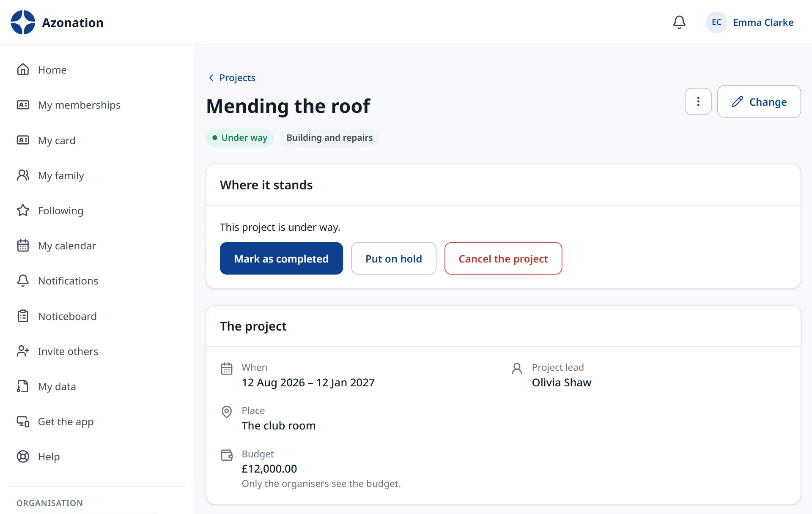Click the Get the app devices icon
This screenshot has height=514, width=812.
point(23,421)
